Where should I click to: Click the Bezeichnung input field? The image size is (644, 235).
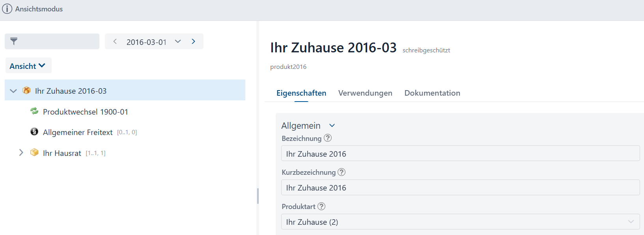460,154
